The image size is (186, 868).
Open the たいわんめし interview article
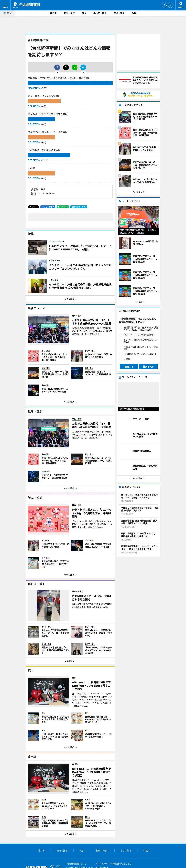[80, 267]
